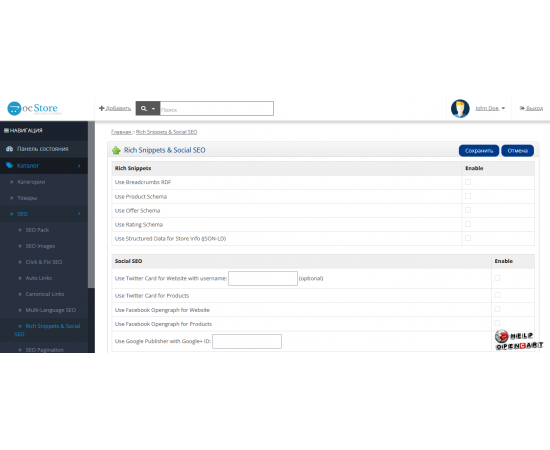Click the Отмена cancel button

tap(517, 150)
